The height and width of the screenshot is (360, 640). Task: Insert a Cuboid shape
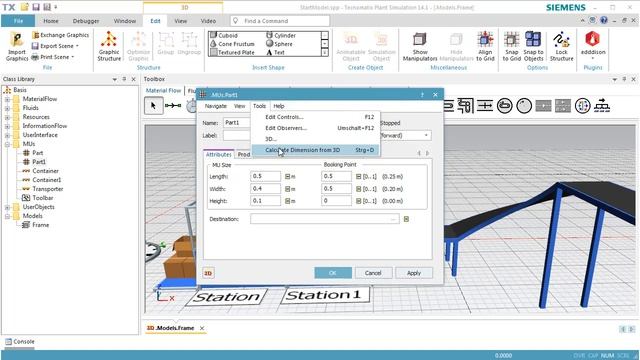224,36
